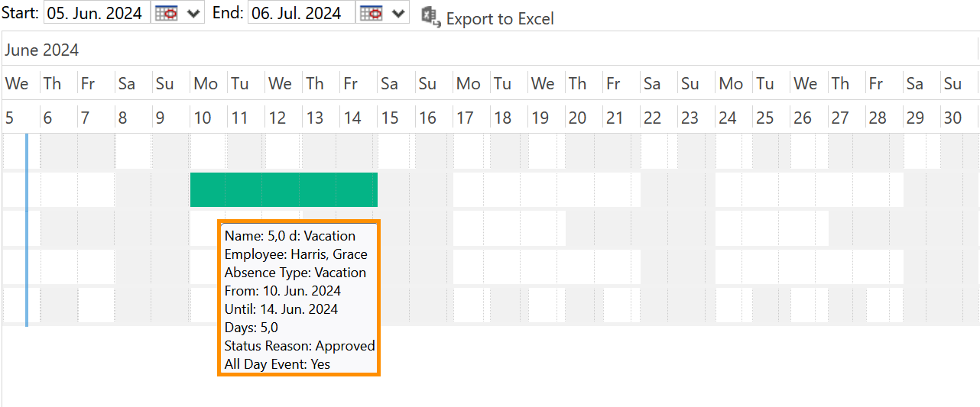Click the blue today marker line
This screenshot has width=980, height=407.
(x=27, y=230)
